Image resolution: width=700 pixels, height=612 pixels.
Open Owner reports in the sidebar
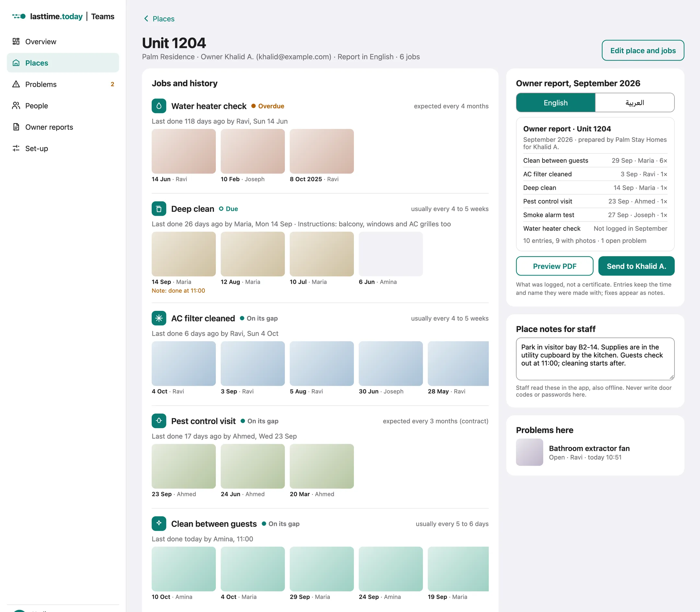click(63, 127)
